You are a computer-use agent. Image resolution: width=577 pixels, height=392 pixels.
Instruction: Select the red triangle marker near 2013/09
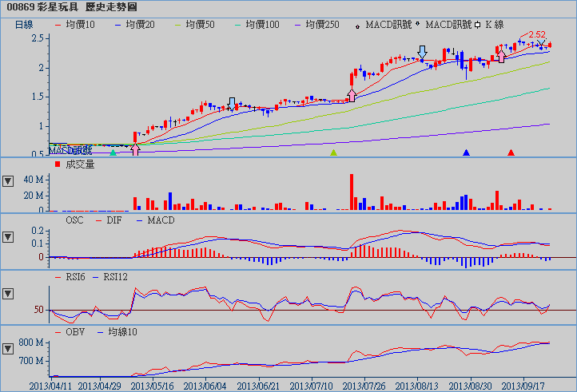[x=511, y=152]
